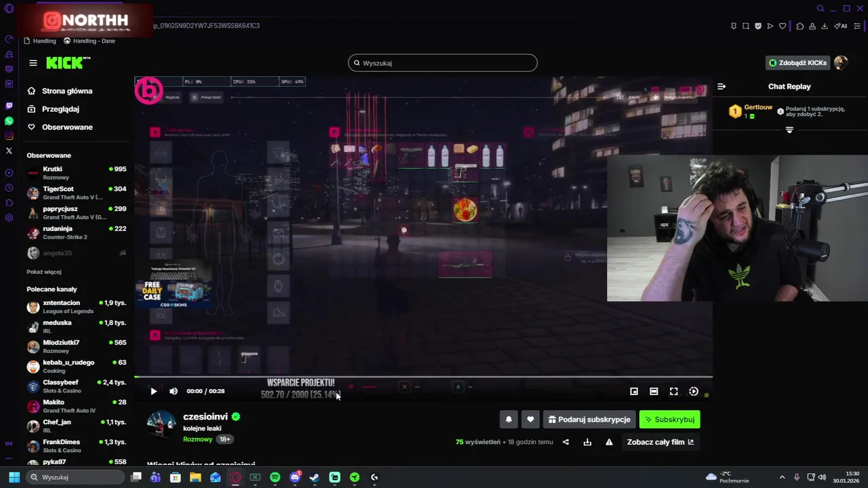The width and height of the screenshot is (868, 488).
Task: Toggle follow heart for czesioinvi
Action: (x=530, y=420)
